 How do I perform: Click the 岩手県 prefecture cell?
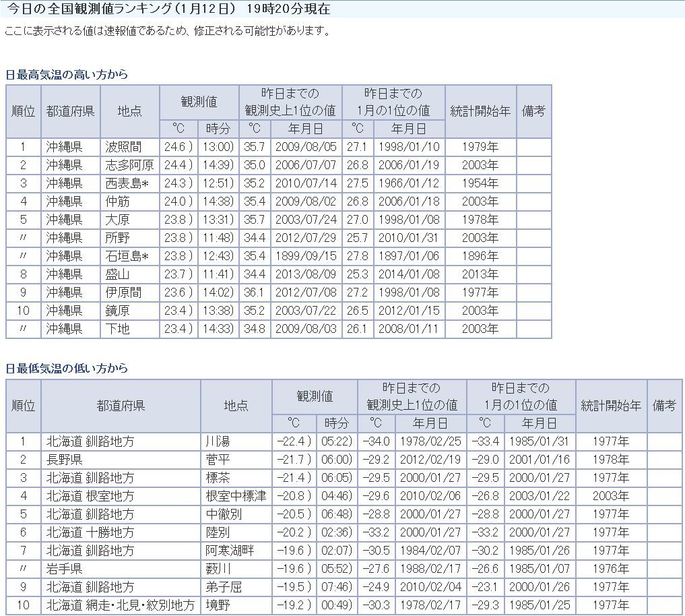65,569
